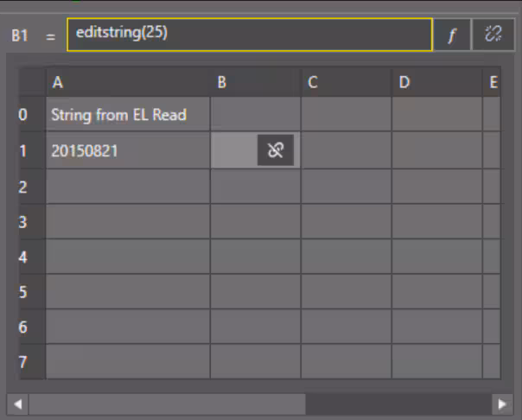Select row 7 header

[32, 362]
